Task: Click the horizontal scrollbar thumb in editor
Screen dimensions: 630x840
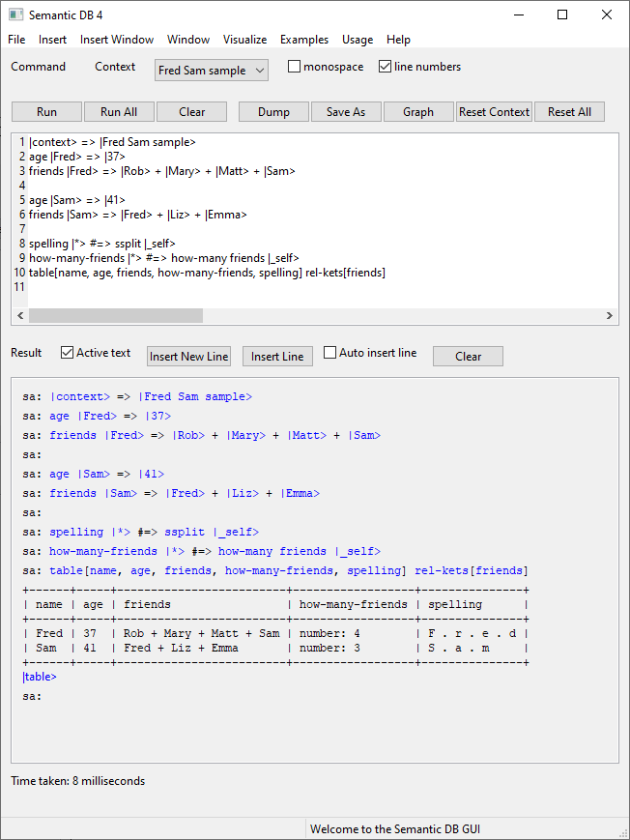Action: coord(116,315)
